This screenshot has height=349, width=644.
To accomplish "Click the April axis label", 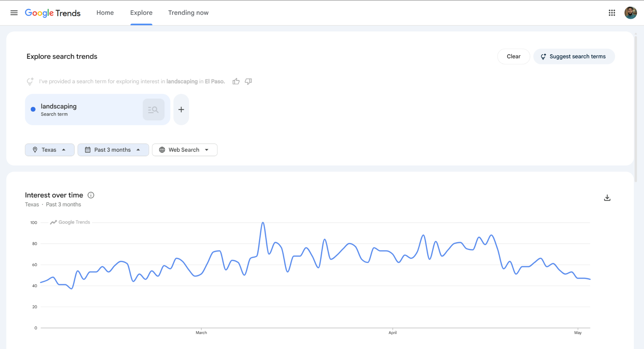I will (392, 333).
